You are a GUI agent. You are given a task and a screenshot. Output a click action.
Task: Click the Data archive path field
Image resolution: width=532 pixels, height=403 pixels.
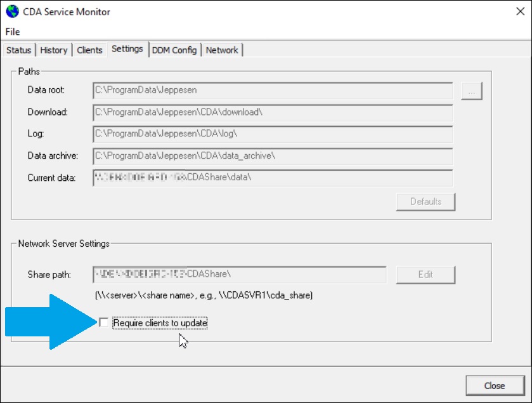[273, 155]
